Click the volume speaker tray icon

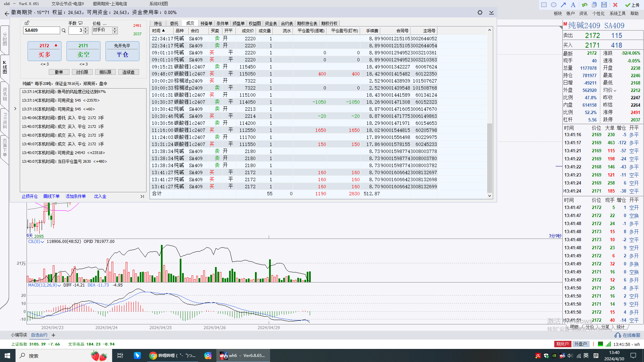point(570,355)
